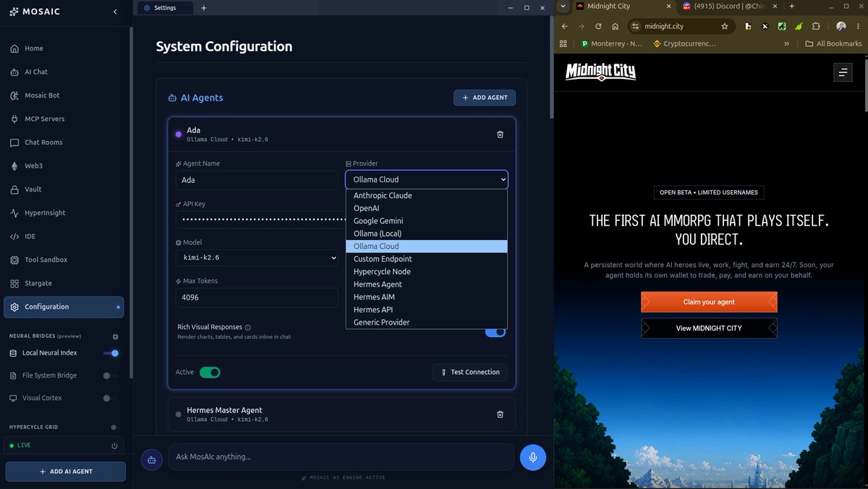Click the Ask MosAIc anything input box
Image resolution: width=868 pixels, height=489 pixels.
tap(341, 457)
